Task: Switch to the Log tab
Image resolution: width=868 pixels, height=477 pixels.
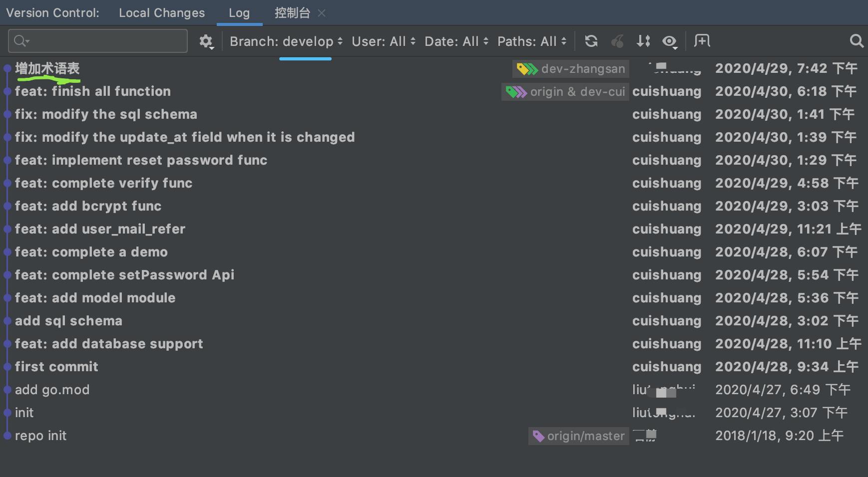Action: pyautogui.click(x=239, y=13)
